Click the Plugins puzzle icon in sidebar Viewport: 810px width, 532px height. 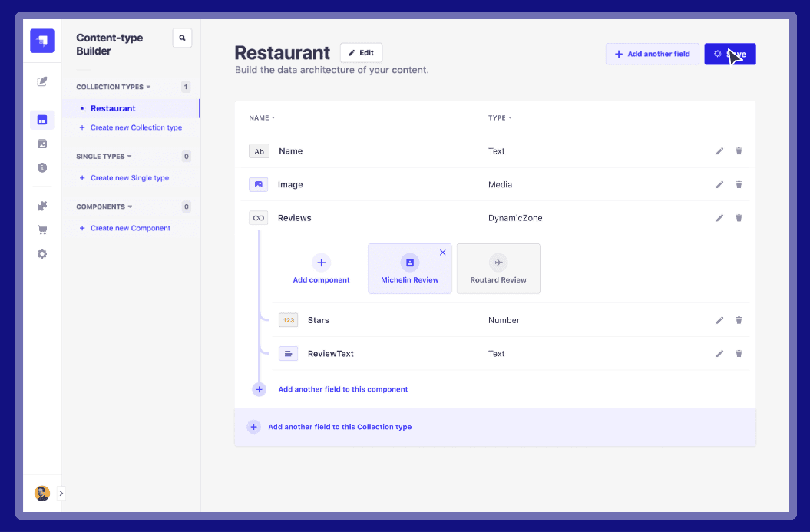42,206
